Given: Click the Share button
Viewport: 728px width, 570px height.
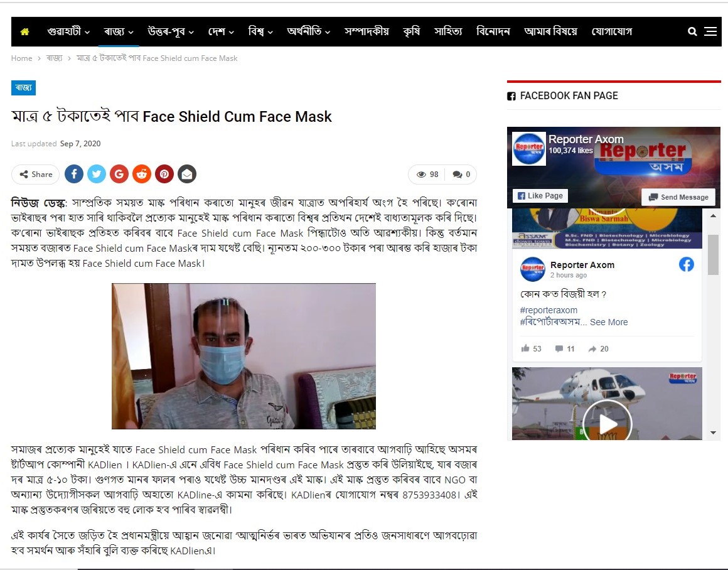Looking at the screenshot, I should tap(36, 175).
